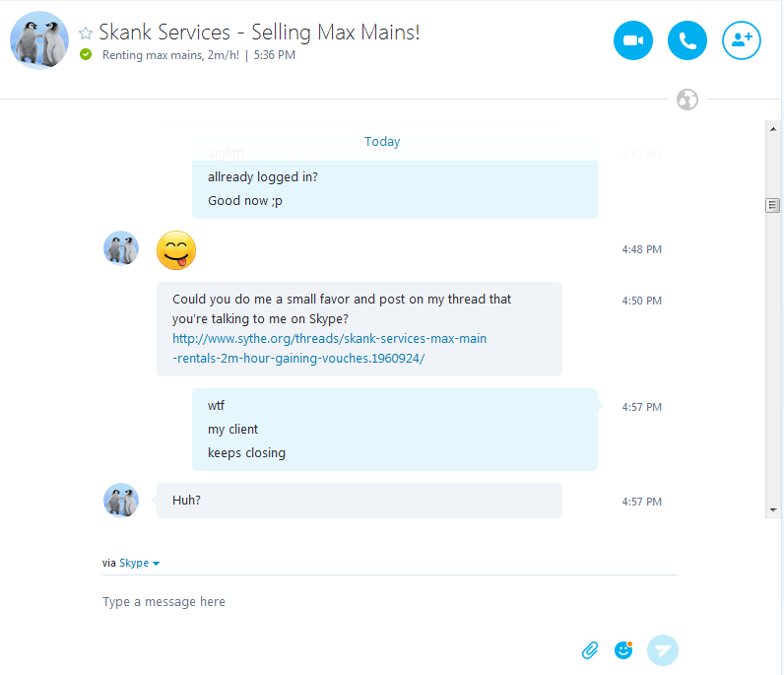Click the penguin avatar beside 'Huh?'
Image resolution: width=784 pixels, height=675 pixels.
point(121,501)
